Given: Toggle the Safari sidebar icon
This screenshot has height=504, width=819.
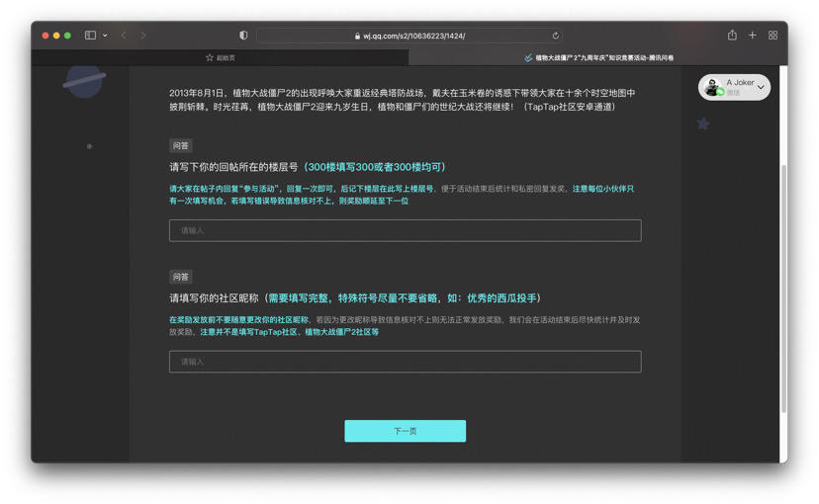Looking at the screenshot, I should (90, 35).
